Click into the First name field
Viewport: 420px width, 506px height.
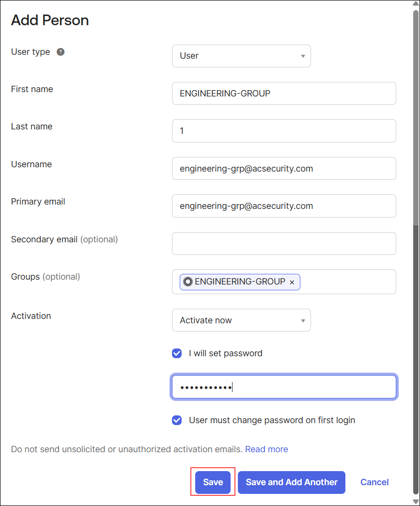coord(284,93)
